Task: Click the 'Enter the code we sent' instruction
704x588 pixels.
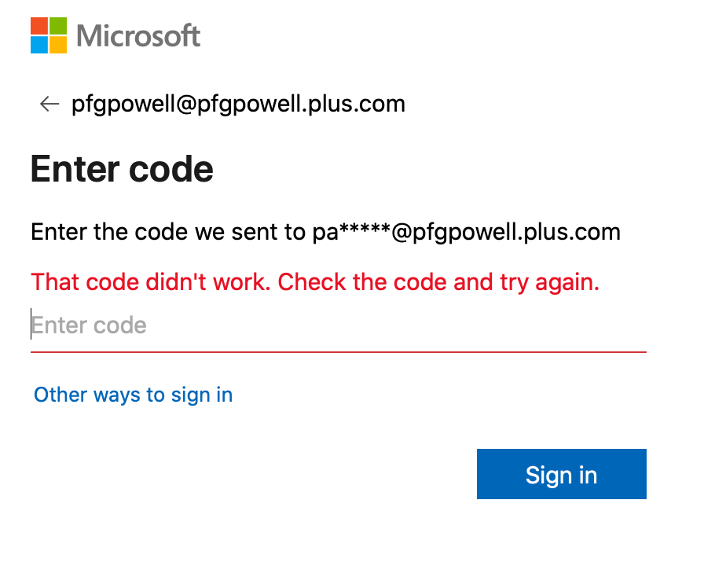Action: 167,232
